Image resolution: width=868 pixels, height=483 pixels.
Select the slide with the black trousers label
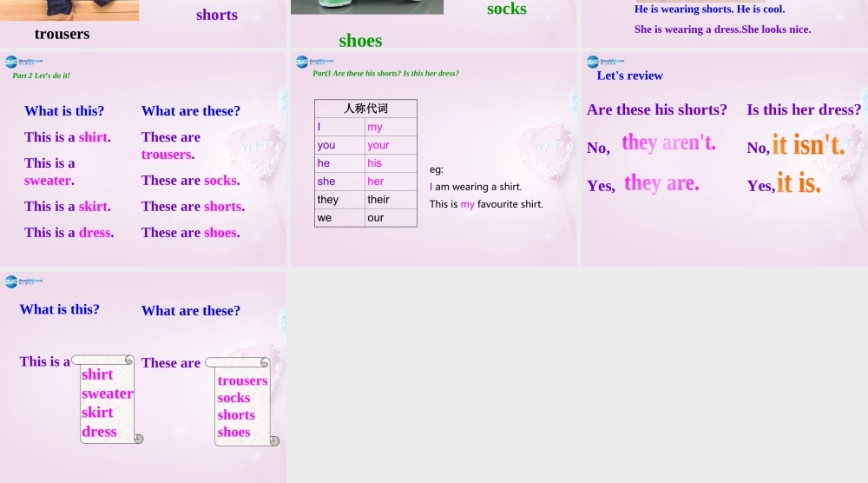tap(143, 23)
